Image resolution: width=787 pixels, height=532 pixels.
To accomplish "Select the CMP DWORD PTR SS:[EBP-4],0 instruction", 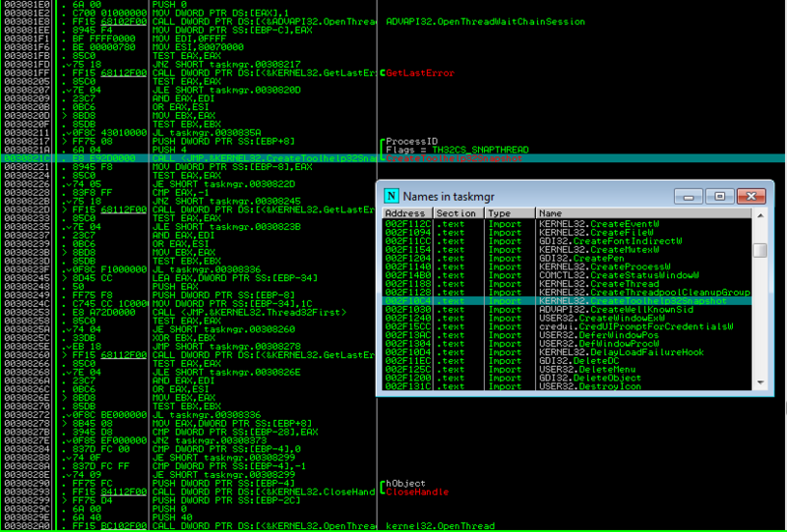I will (x=226, y=448).
